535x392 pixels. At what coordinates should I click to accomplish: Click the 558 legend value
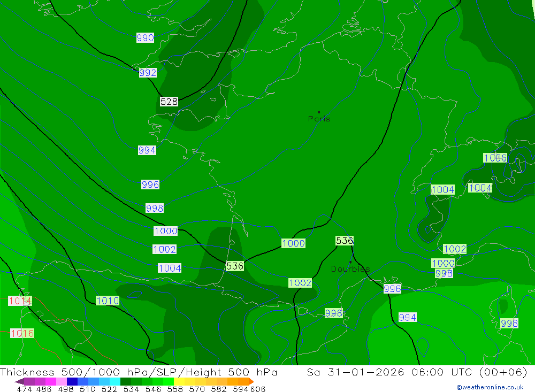click(x=175, y=389)
